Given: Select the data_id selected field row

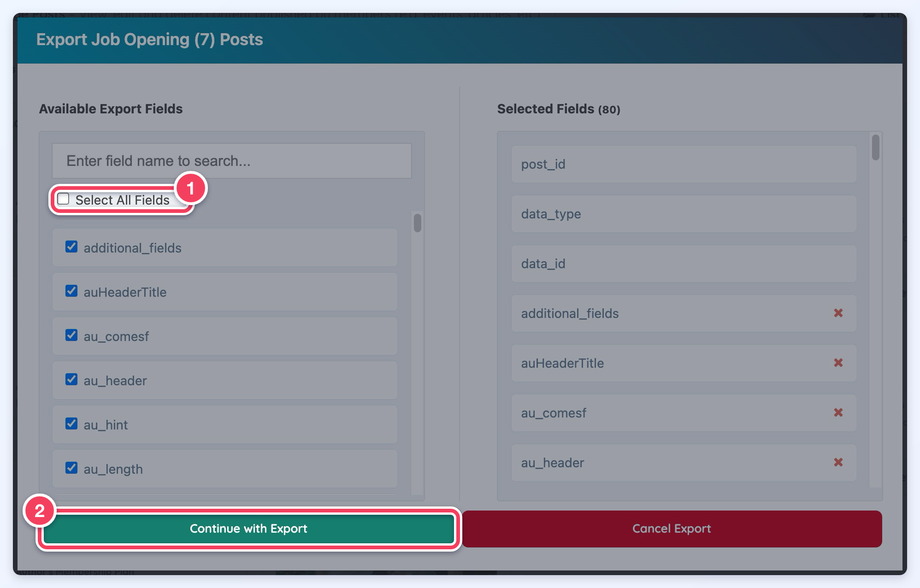Looking at the screenshot, I should pyautogui.click(x=684, y=264).
